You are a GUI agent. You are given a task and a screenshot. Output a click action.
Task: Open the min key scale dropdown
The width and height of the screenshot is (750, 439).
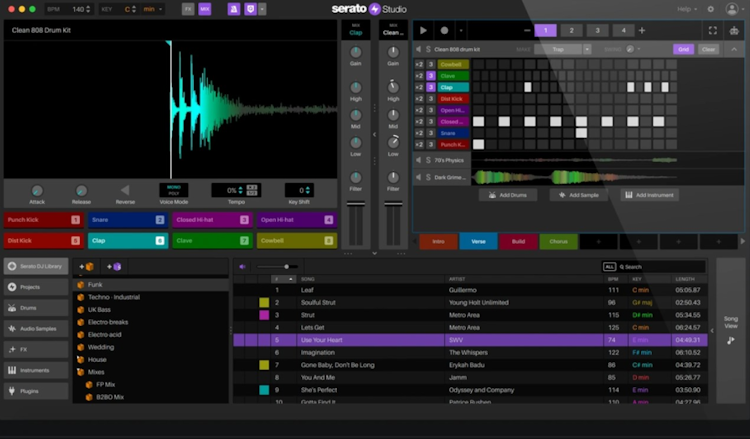click(152, 9)
